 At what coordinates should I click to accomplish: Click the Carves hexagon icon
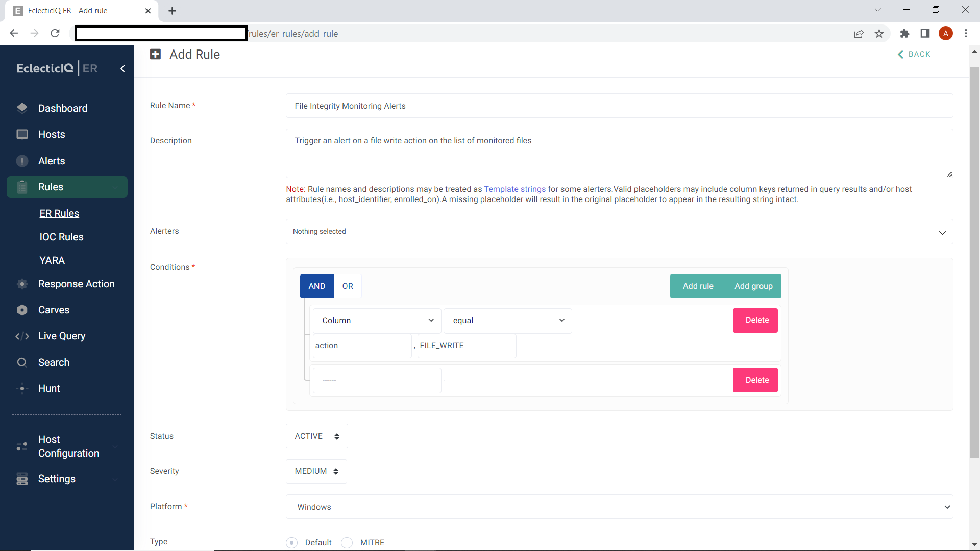[x=22, y=310]
